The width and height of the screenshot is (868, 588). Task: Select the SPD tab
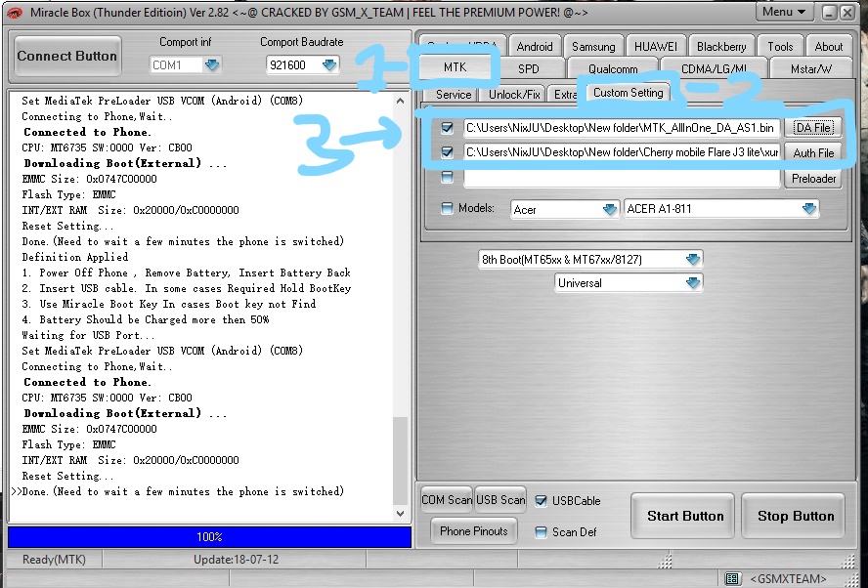[528, 68]
